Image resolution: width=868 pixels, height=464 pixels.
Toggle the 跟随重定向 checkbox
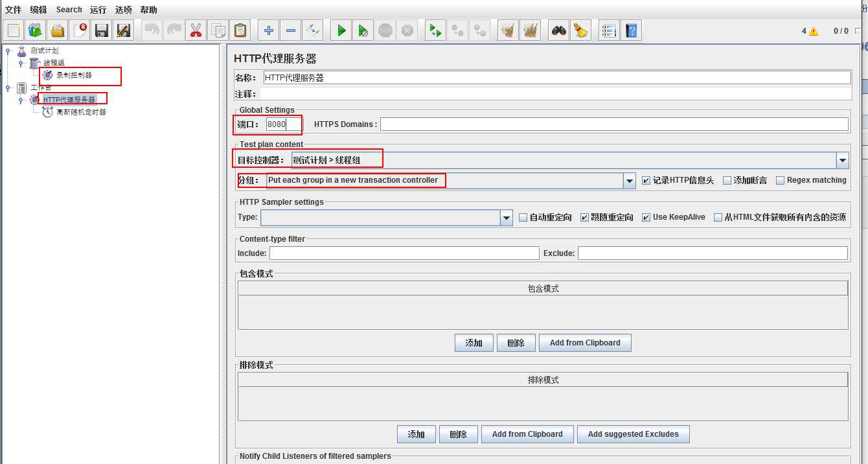click(x=584, y=218)
